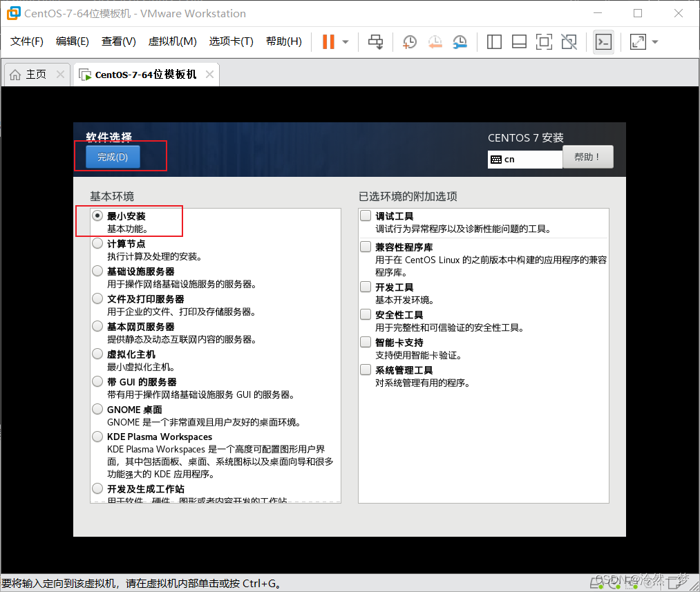Click the 基本环境 heading
The height and width of the screenshot is (592, 700).
pos(112,196)
